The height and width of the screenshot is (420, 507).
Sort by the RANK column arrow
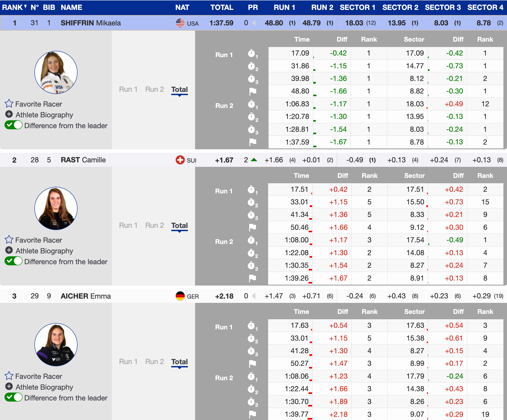[x=25, y=6]
